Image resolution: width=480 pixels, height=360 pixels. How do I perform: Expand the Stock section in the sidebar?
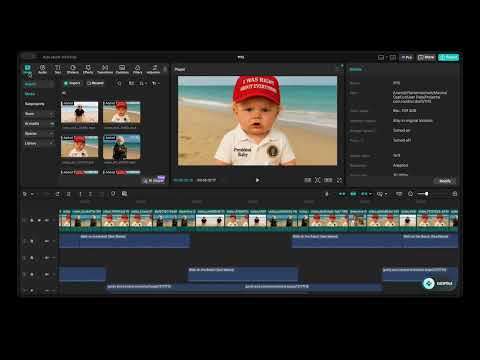pos(39,114)
